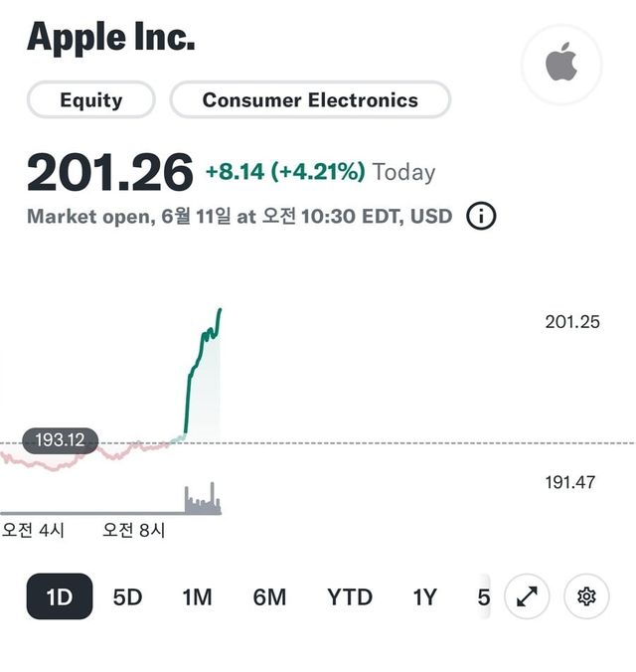Open chart settings gear
Image resolution: width=636 pixels, height=672 pixels.
tap(586, 596)
